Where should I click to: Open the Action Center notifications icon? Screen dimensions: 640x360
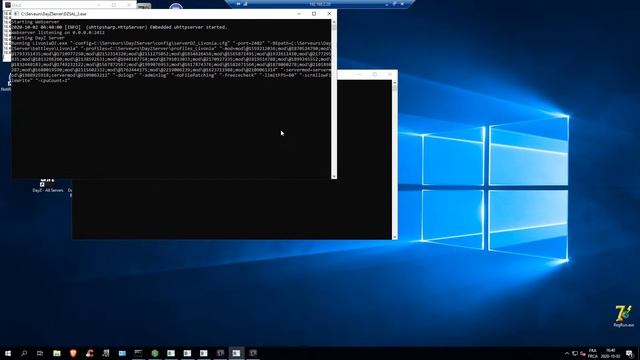pos(630,353)
